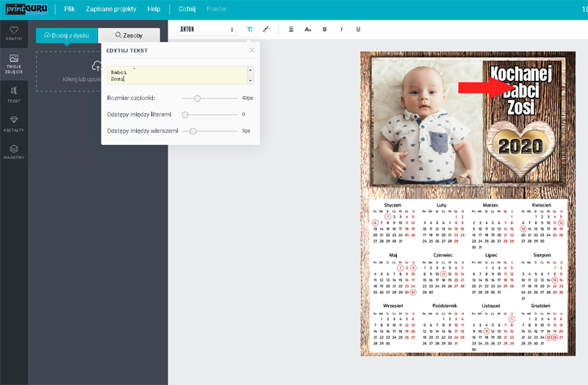Open the Twoje Zdjęcie panel
The image size is (588, 385).
point(13,62)
